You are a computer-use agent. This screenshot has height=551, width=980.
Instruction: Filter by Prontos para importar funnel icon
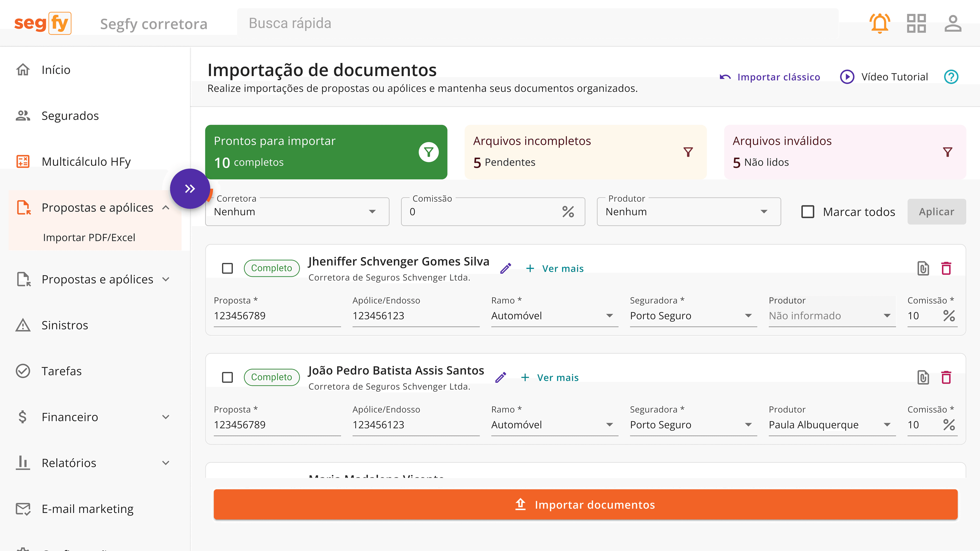pos(428,152)
